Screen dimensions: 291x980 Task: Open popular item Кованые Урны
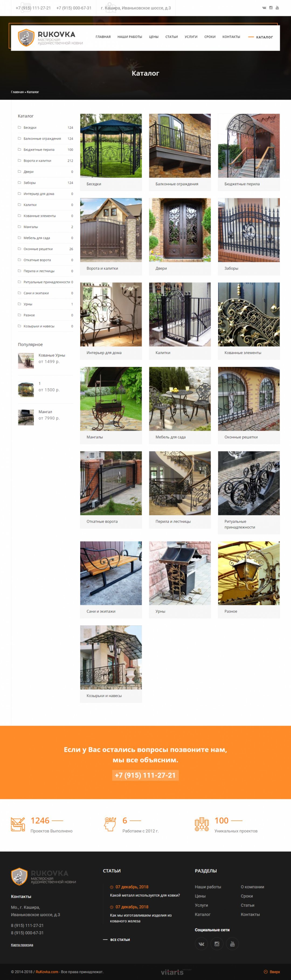[52, 355]
